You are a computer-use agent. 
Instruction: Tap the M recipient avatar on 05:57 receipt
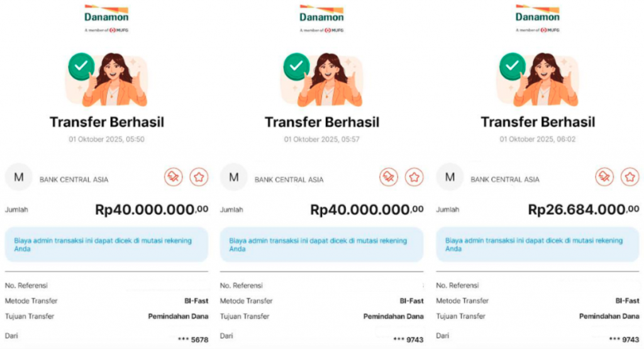coord(234,177)
